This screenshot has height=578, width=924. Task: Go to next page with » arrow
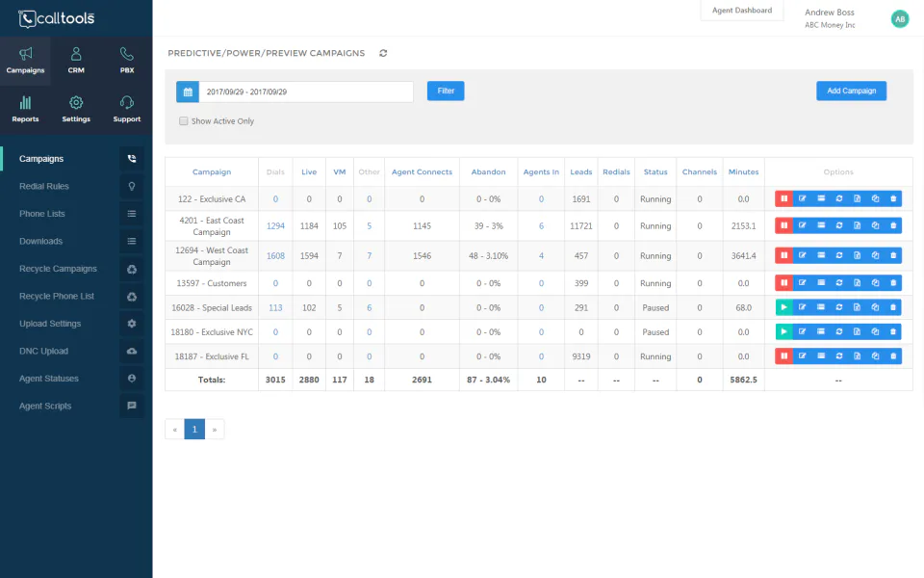point(215,429)
